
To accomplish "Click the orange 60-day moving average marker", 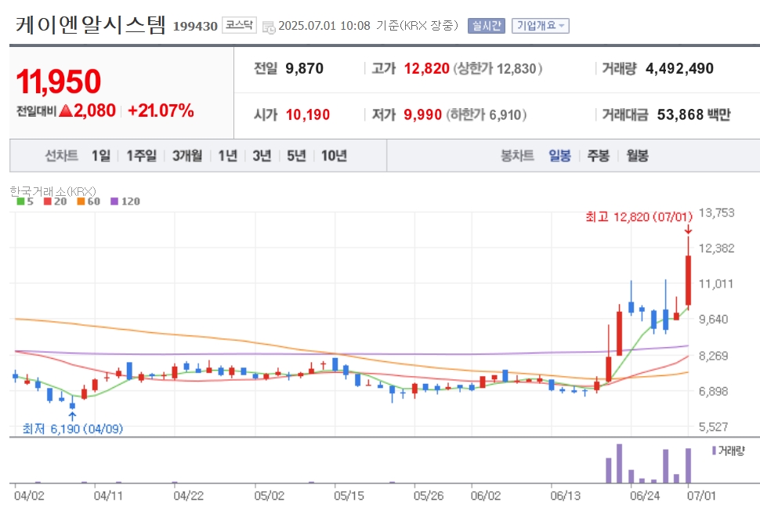I will (x=81, y=201).
